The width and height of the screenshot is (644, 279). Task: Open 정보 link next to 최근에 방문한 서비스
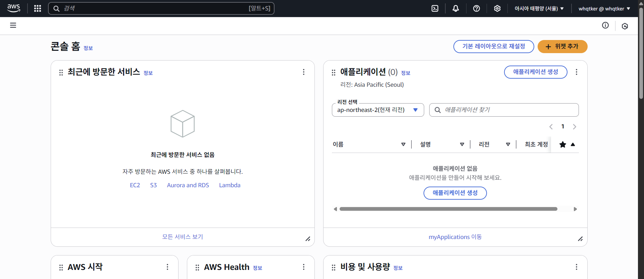[x=148, y=73]
